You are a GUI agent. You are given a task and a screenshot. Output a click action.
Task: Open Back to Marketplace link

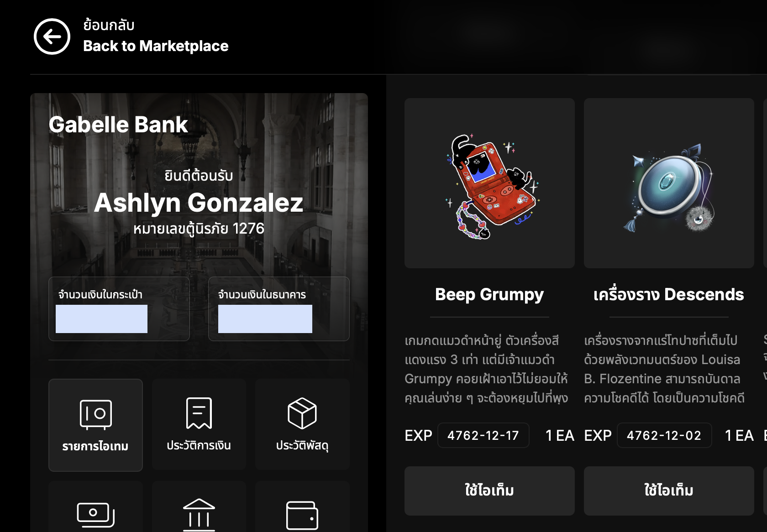pyautogui.click(x=156, y=46)
